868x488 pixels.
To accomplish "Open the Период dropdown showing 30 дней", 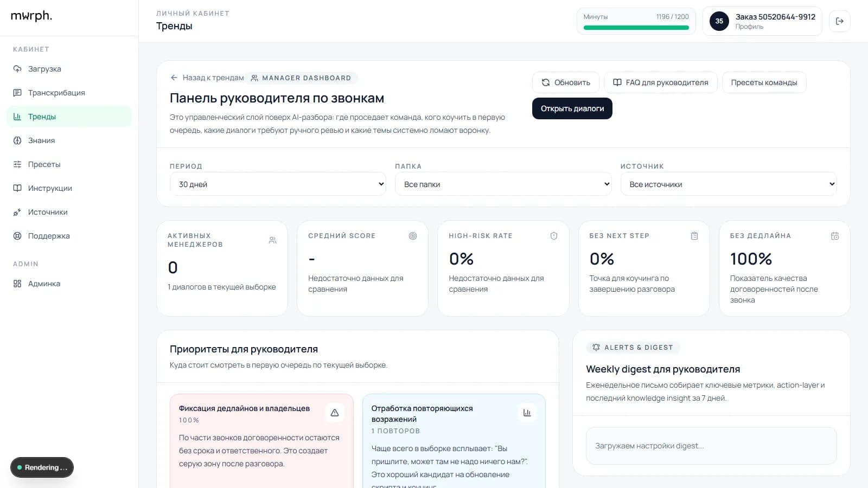I will click(278, 184).
